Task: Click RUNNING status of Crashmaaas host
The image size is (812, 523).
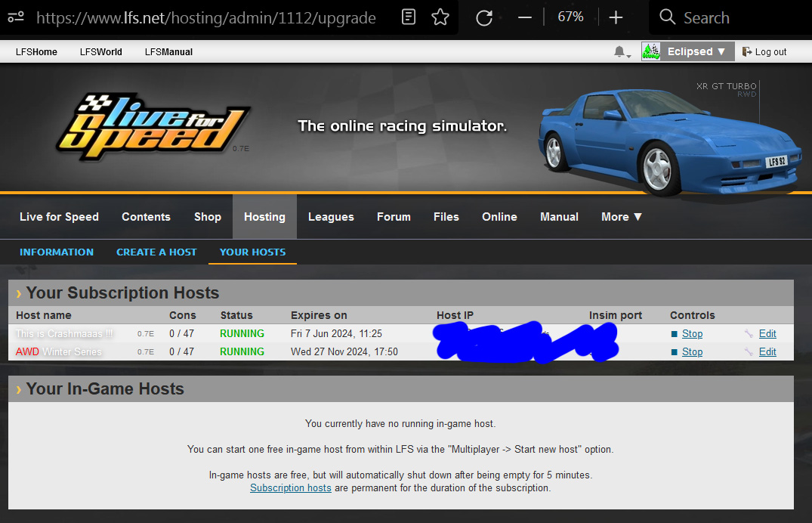Action: pos(242,334)
